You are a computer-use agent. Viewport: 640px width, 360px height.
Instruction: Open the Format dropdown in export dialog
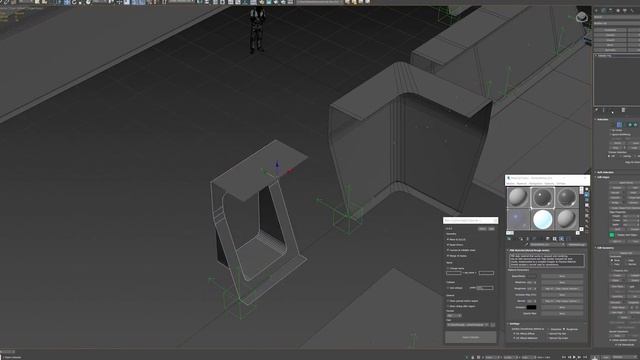point(454,316)
